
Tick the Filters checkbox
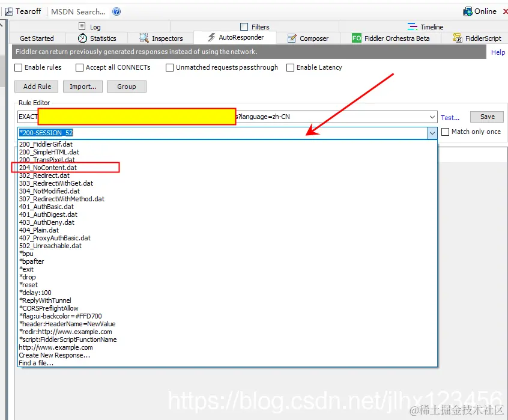(244, 26)
